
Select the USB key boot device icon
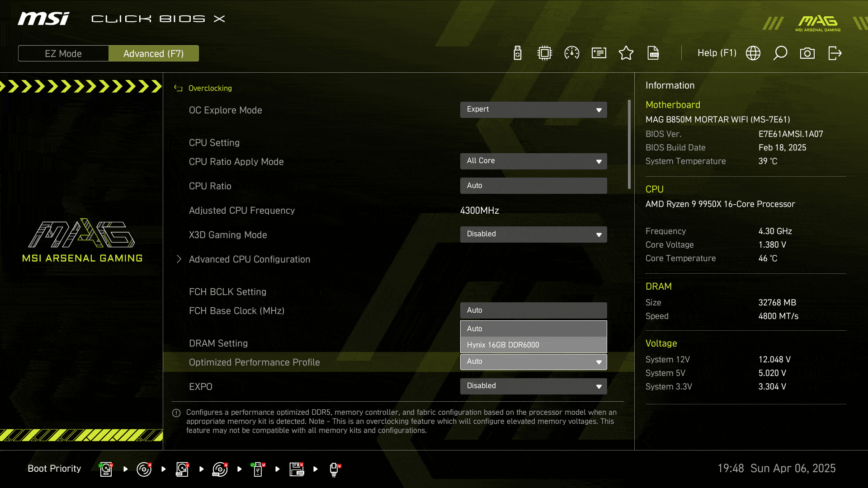258,469
